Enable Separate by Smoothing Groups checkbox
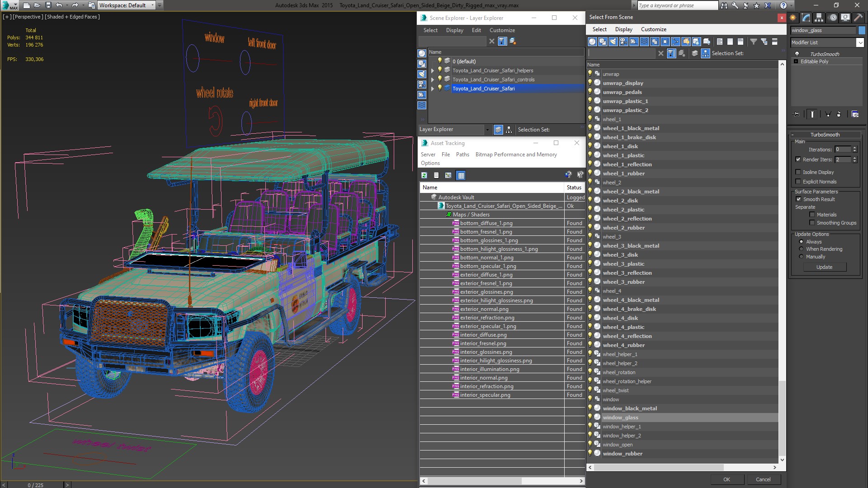 [812, 223]
